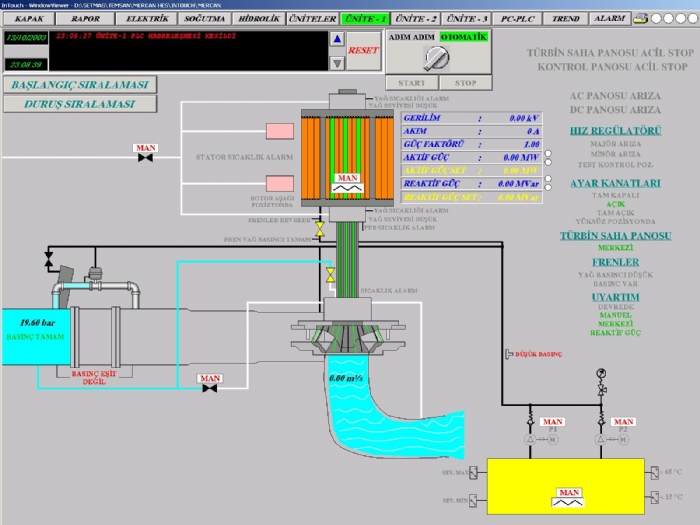
Task: Select ADIM ADIM mode label
Action: [x=412, y=37]
